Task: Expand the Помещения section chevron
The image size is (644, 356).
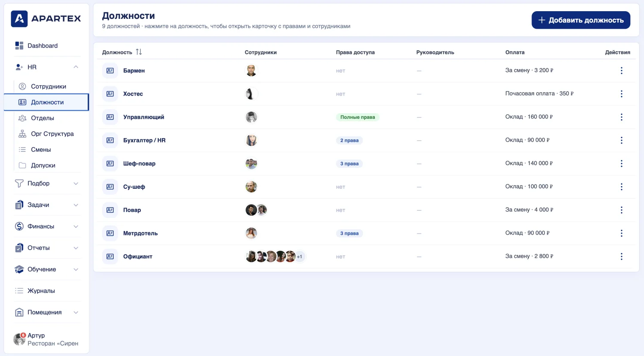Action: [76, 312]
